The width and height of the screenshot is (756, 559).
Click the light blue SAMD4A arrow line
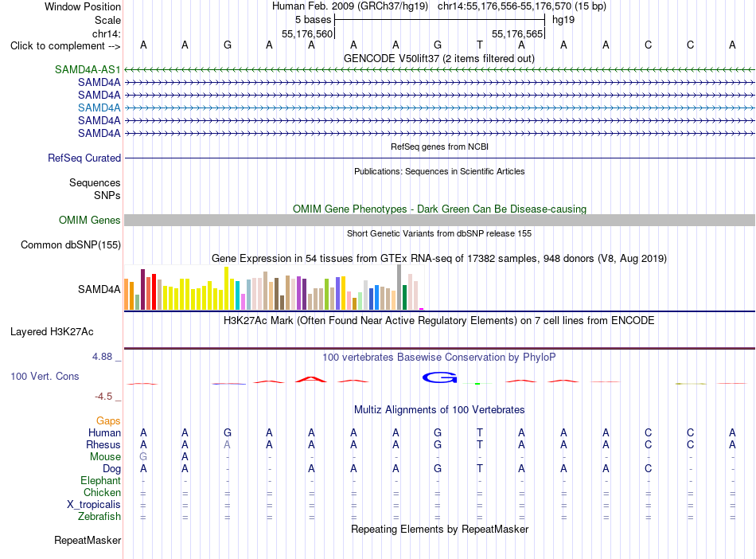click(439, 107)
